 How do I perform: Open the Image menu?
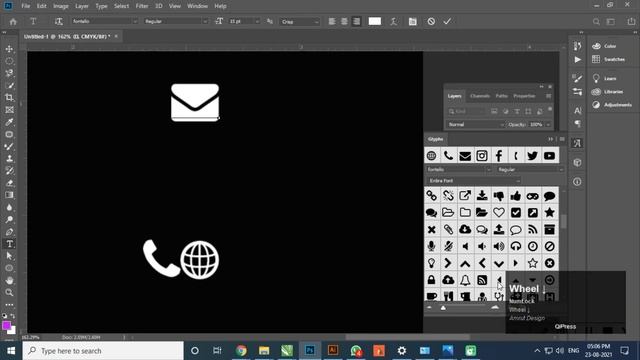(x=61, y=6)
